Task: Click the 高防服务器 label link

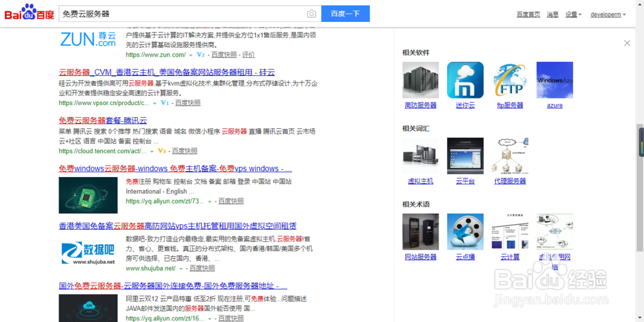Action: [x=421, y=106]
